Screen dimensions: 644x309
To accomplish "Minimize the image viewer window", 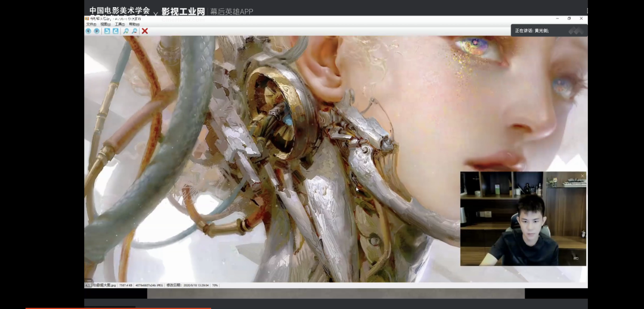I will (557, 18).
